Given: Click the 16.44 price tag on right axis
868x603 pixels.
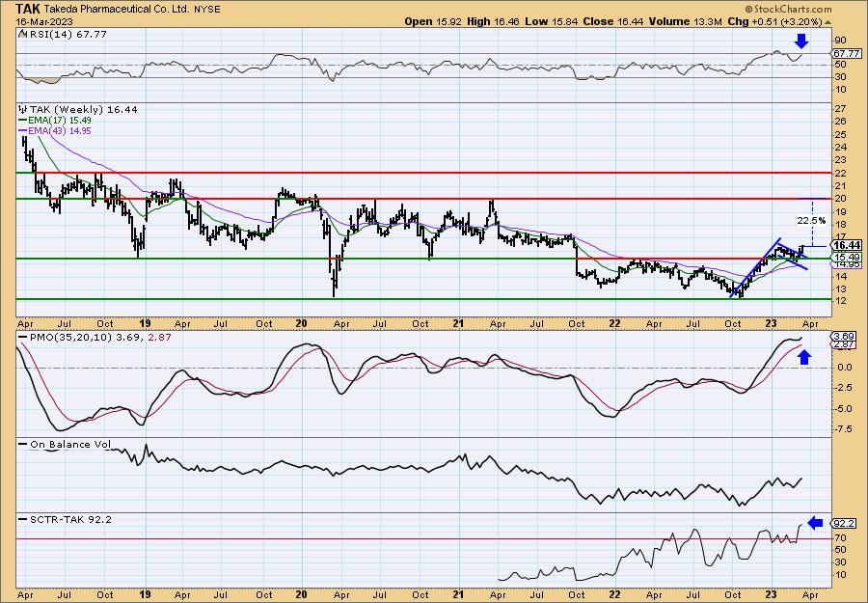Looking at the screenshot, I should point(847,245).
